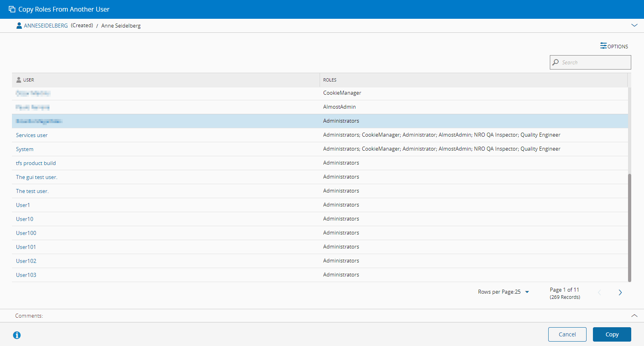The height and width of the screenshot is (346, 644).
Task: Click the user icon beside ANNESEIDELBERG
Action: point(19,26)
